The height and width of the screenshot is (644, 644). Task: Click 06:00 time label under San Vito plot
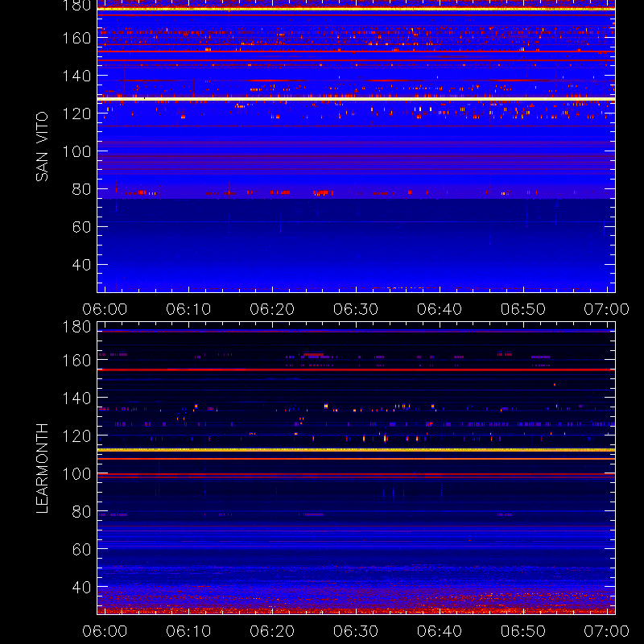(x=105, y=309)
